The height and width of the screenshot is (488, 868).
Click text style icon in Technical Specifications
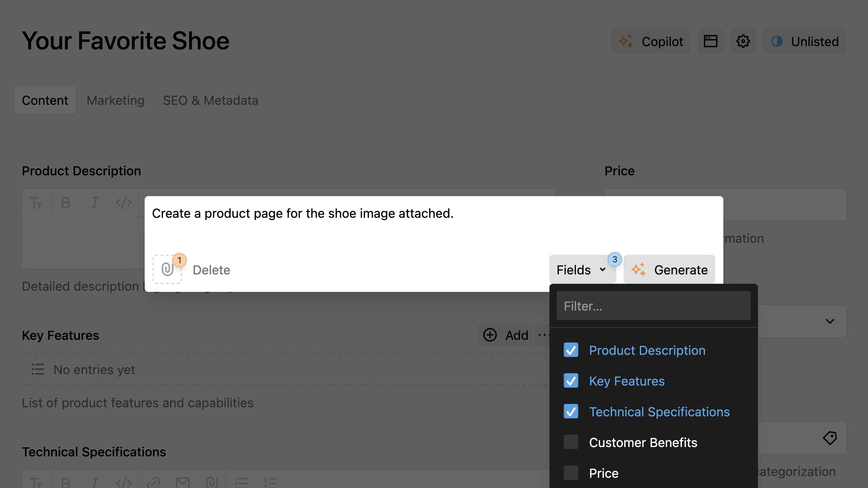point(36,483)
